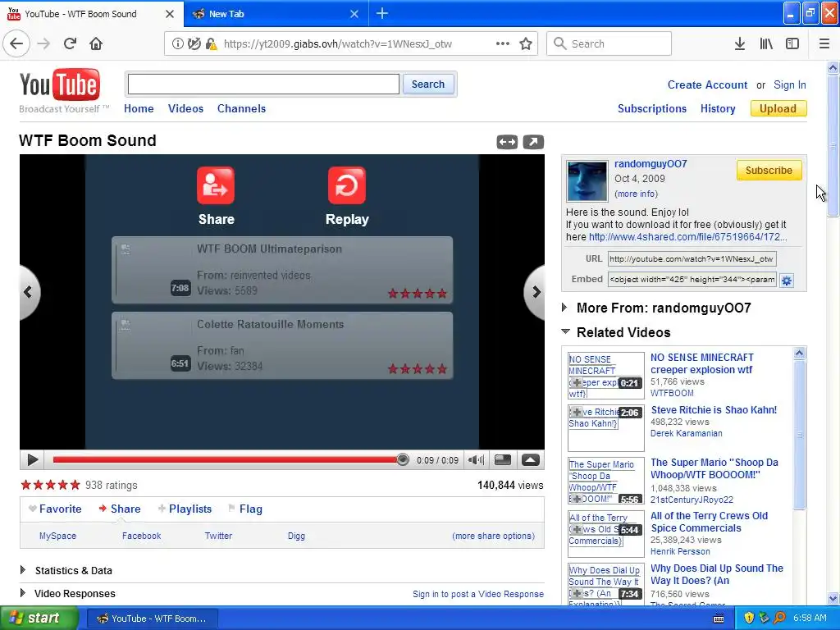
Task: Open a new tab with the plus button
Action: [x=382, y=13]
